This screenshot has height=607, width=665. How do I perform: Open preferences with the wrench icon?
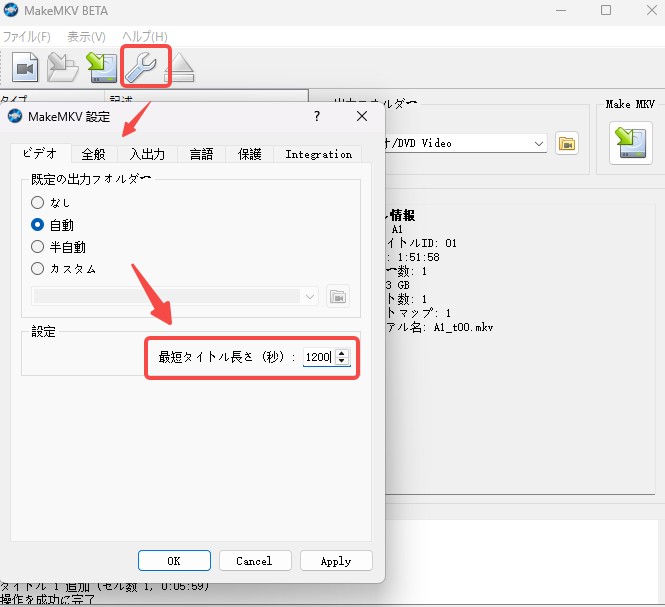point(142,67)
